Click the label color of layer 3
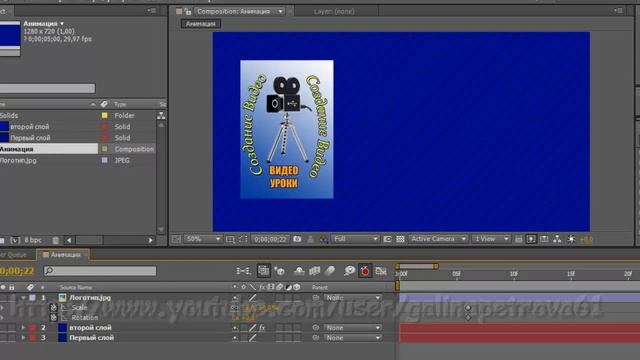The width and height of the screenshot is (640, 360). pos(33,338)
